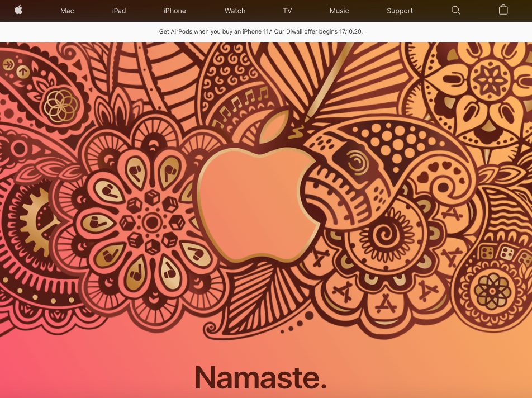Click the up arrow circle in top-left paisley
The height and width of the screenshot is (398, 532).
(x=23, y=71)
